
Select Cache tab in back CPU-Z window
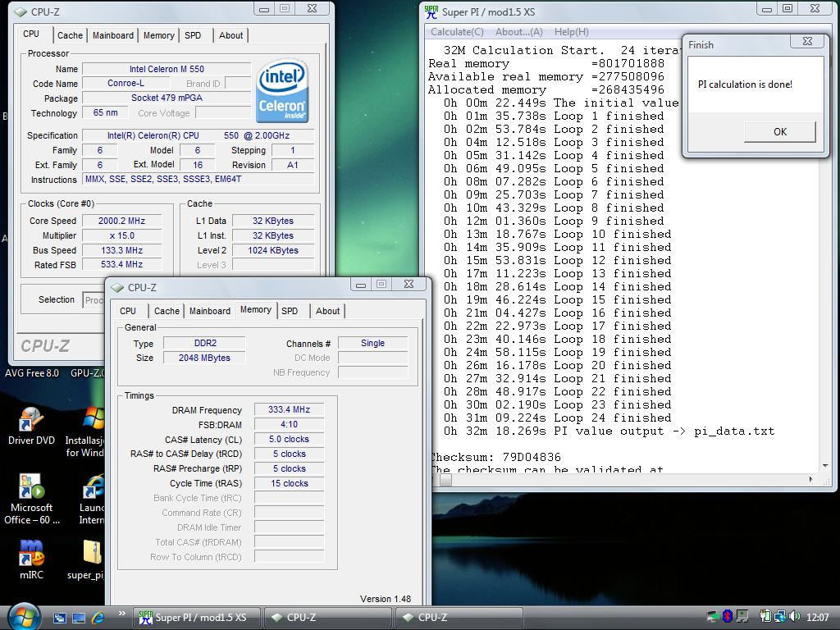coord(70,35)
